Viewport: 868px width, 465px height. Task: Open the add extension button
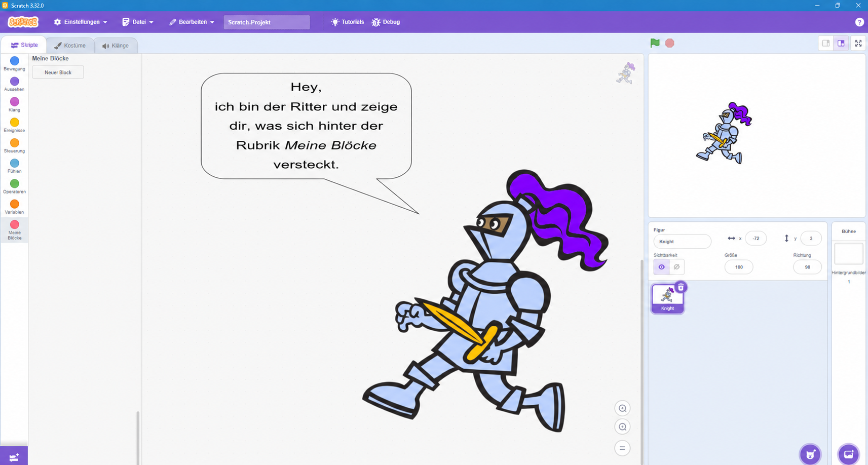tap(14, 456)
